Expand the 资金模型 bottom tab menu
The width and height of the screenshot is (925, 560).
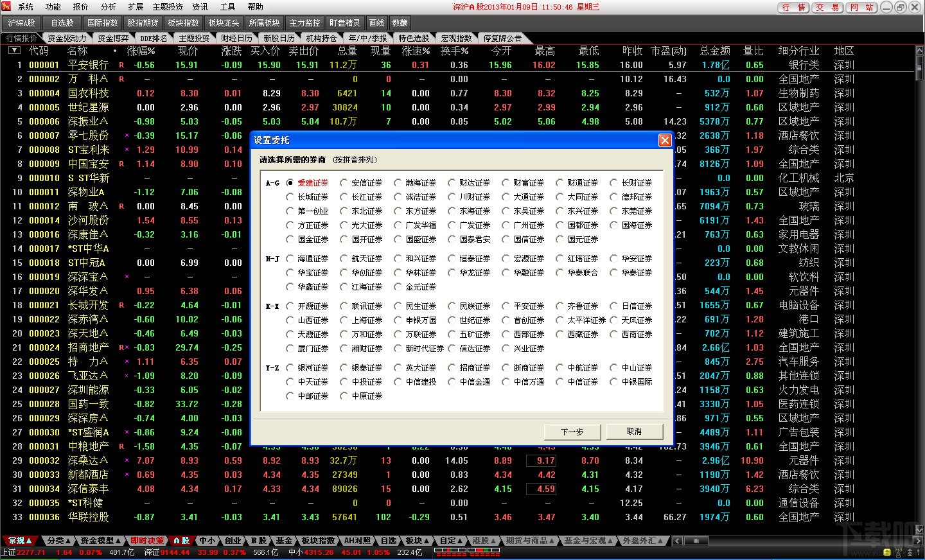point(101,541)
